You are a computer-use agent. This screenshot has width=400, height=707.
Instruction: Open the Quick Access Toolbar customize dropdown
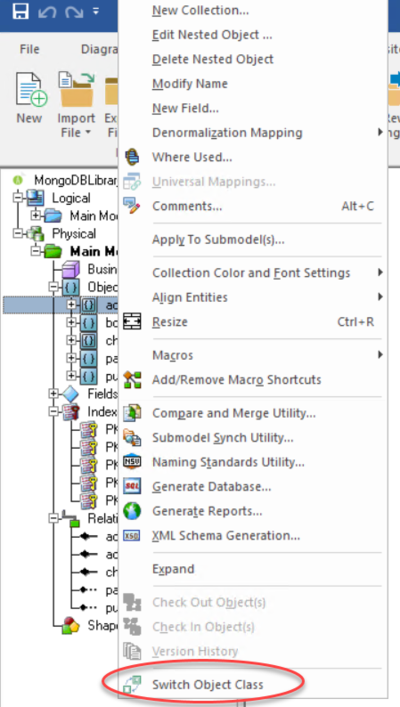pos(96,11)
